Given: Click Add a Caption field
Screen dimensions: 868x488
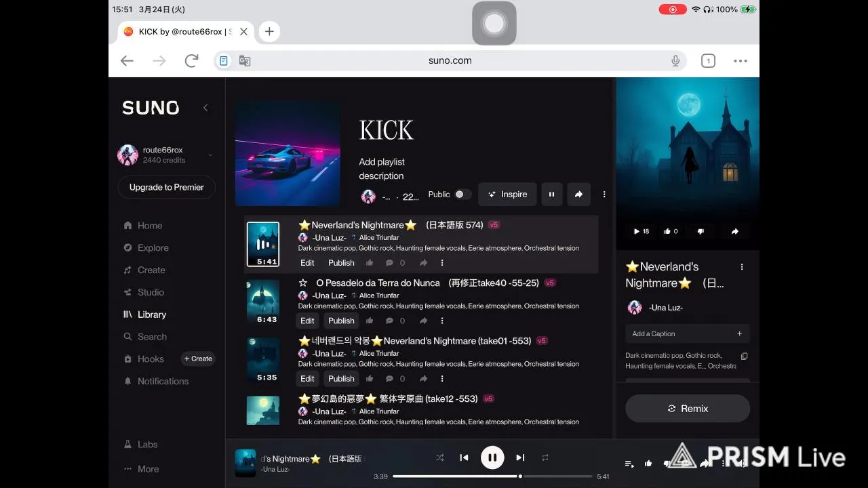Looking at the screenshot, I should coord(688,333).
